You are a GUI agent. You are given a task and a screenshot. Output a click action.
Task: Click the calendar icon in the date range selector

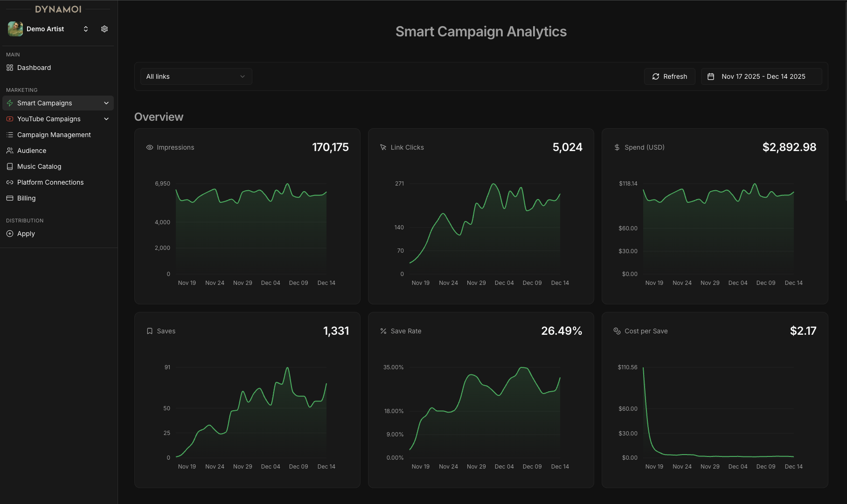711,76
